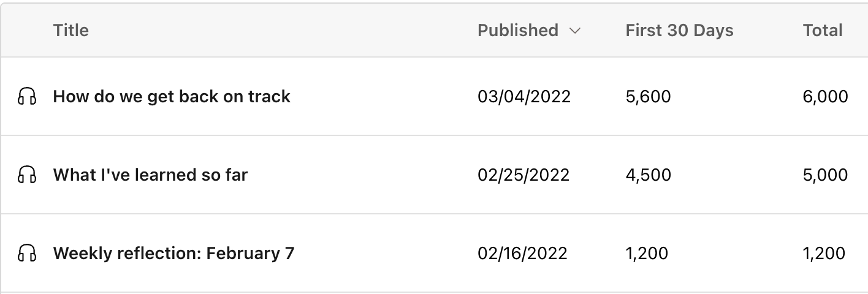
Task: Select the 02/25/2022 published date
Action: click(x=523, y=175)
